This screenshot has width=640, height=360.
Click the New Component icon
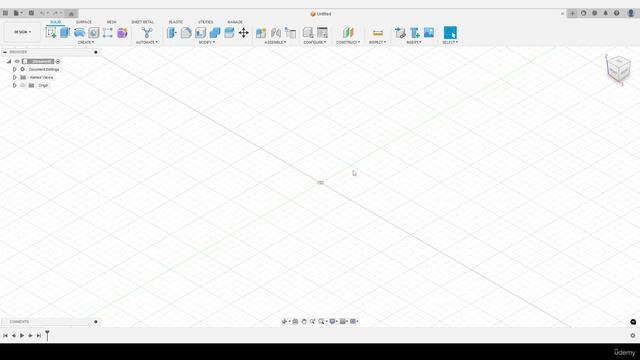pyautogui.click(x=261, y=33)
